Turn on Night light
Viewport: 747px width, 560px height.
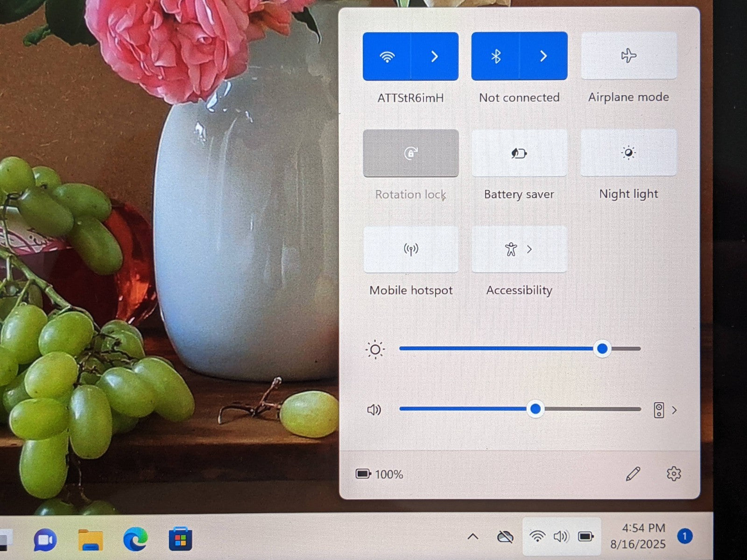point(628,153)
